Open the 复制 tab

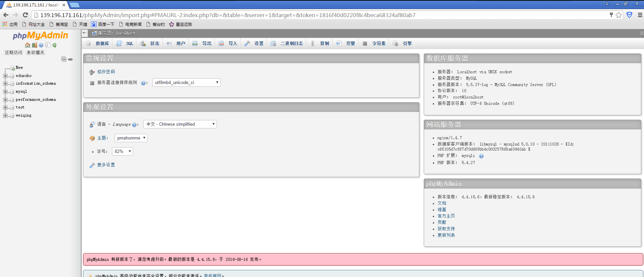click(320, 43)
